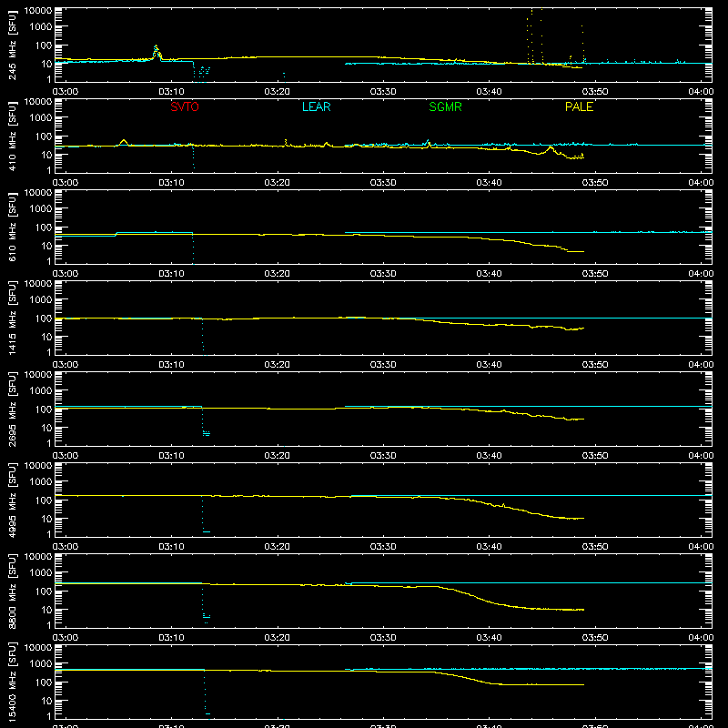Click the 10000 y-tick of 2695 MHz plot
Screen dimensions: 728x728
point(38,375)
